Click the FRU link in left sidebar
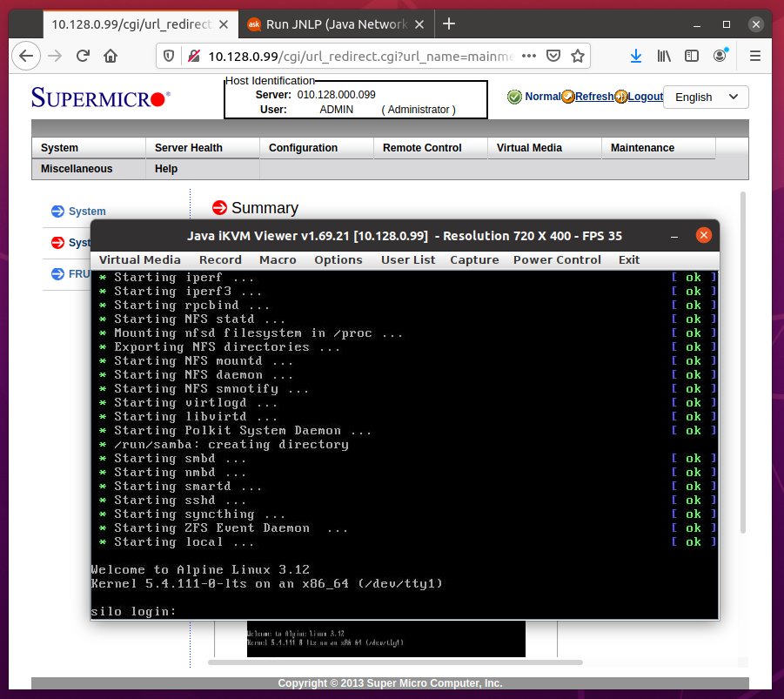The image size is (784, 699). point(79,273)
